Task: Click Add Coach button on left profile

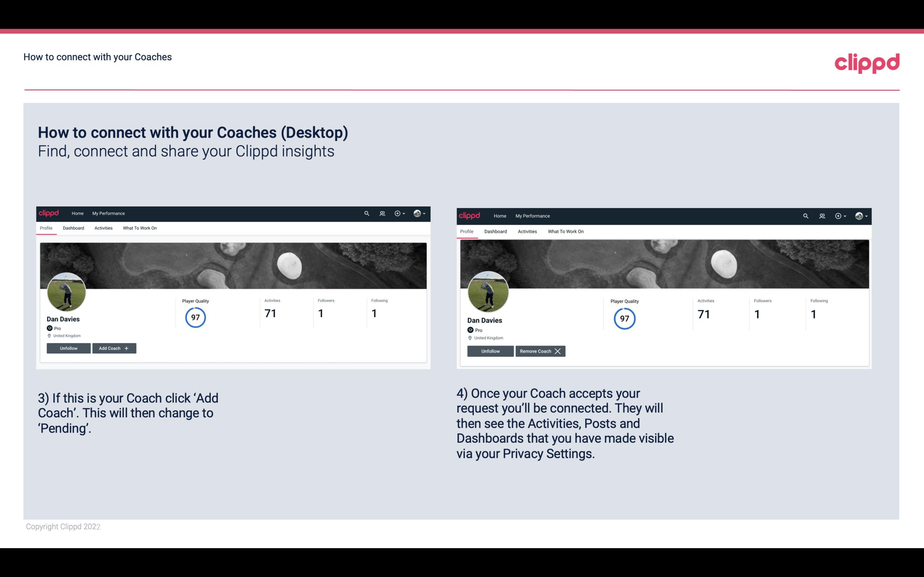Action: click(x=114, y=348)
